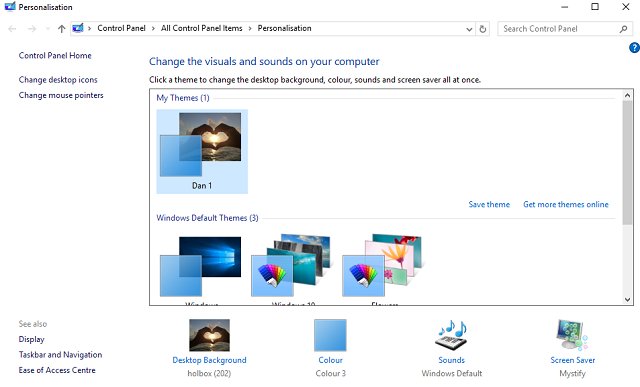Go up one level with the up arrow
The image size is (640, 387).
(62, 29)
